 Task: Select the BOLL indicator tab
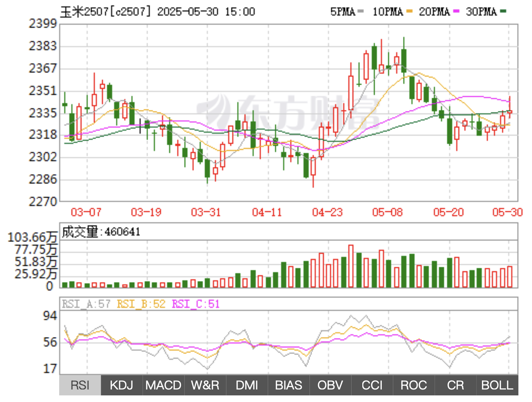[497, 385]
